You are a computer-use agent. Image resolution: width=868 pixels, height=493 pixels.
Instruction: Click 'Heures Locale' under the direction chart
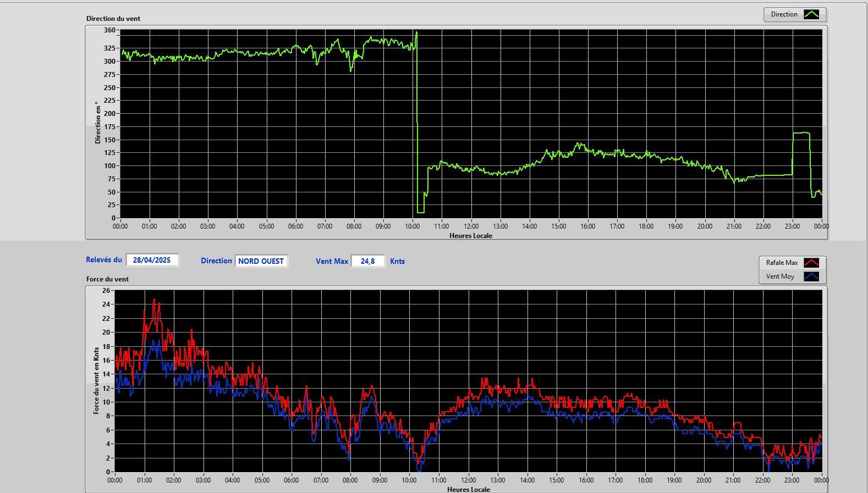click(471, 236)
